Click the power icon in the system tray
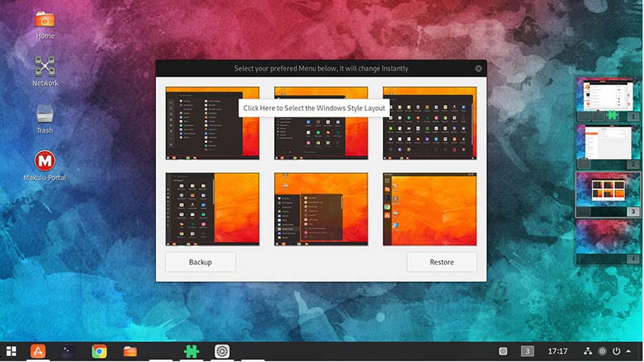This screenshot has width=644, height=362. tap(616, 351)
